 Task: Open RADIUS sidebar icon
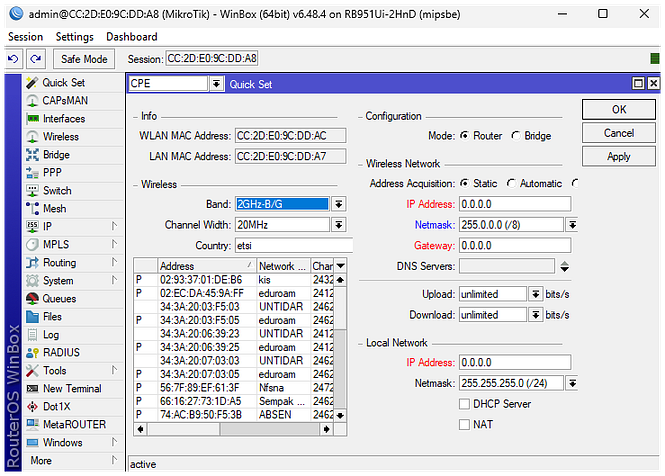click(x=32, y=353)
